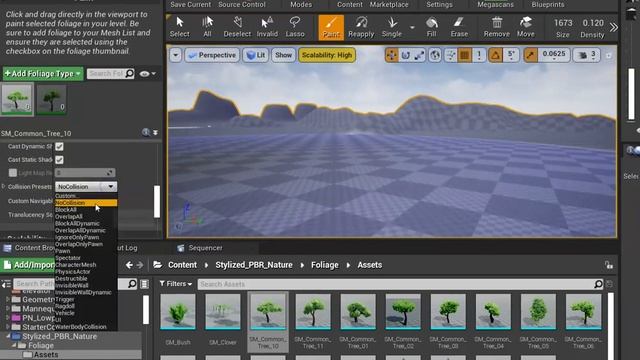Choose the select All foliage tool

(207, 27)
